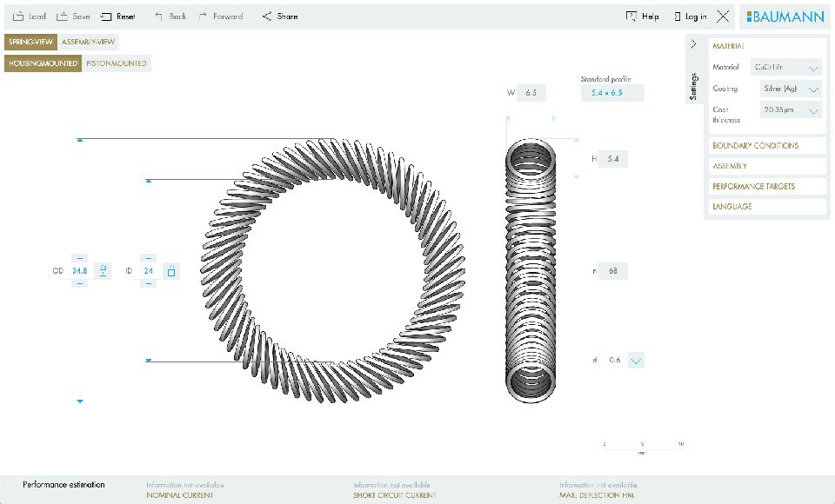Screen dimensions: 835x504
Task: Click the Material section header
Action: [729, 46]
